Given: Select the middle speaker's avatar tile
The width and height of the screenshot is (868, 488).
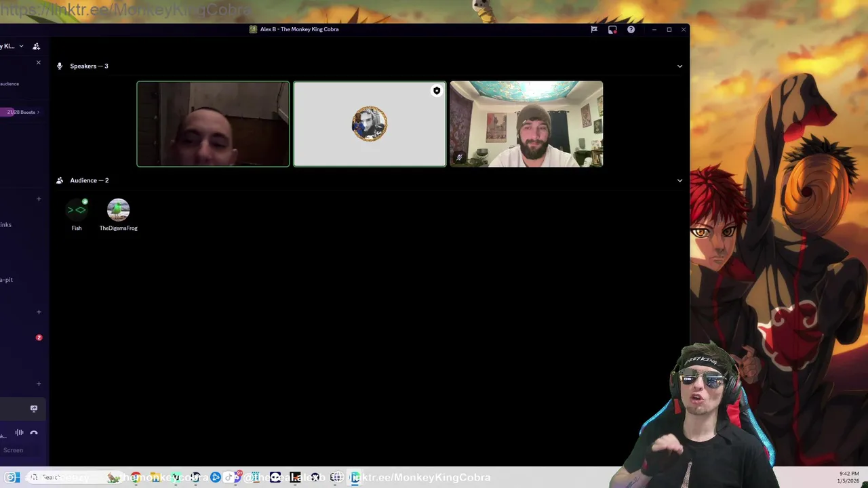Looking at the screenshot, I should click(x=370, y=124).
